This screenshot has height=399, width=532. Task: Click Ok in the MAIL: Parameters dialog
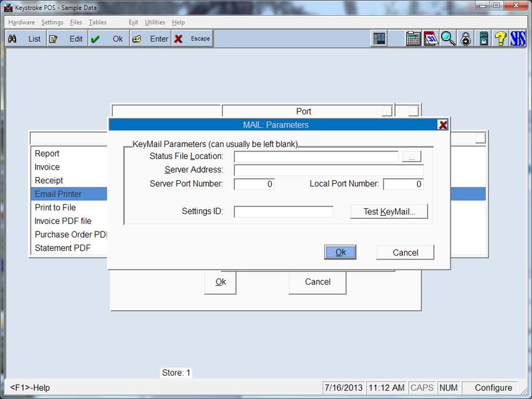(x=340, y=252)
